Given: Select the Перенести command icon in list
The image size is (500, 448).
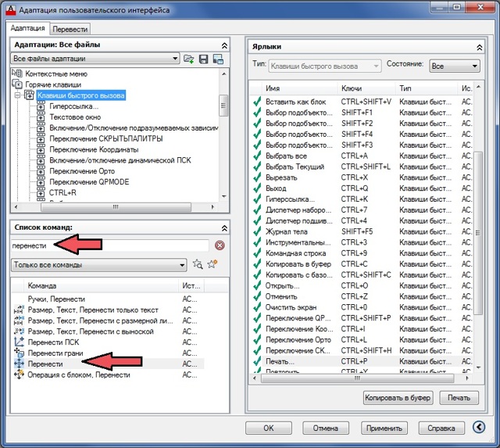Looking at the screenshot, I should pos(20,364).
